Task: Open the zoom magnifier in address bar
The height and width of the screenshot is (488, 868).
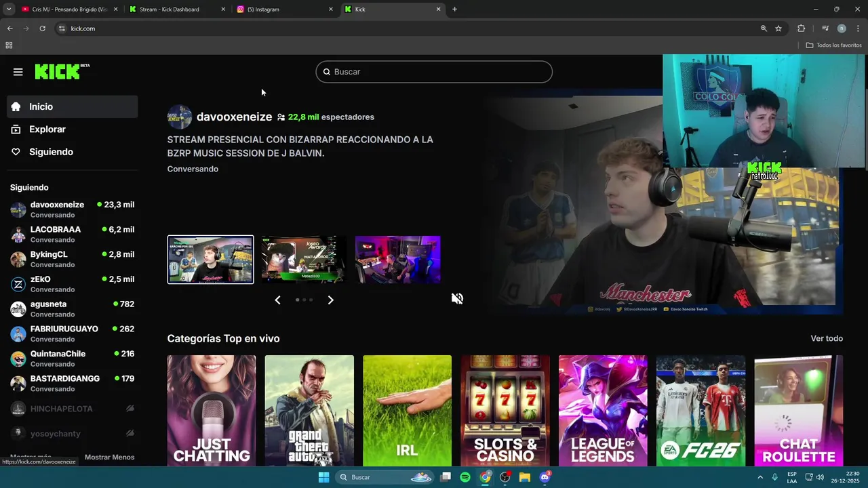Action: (x=764, y=28)
